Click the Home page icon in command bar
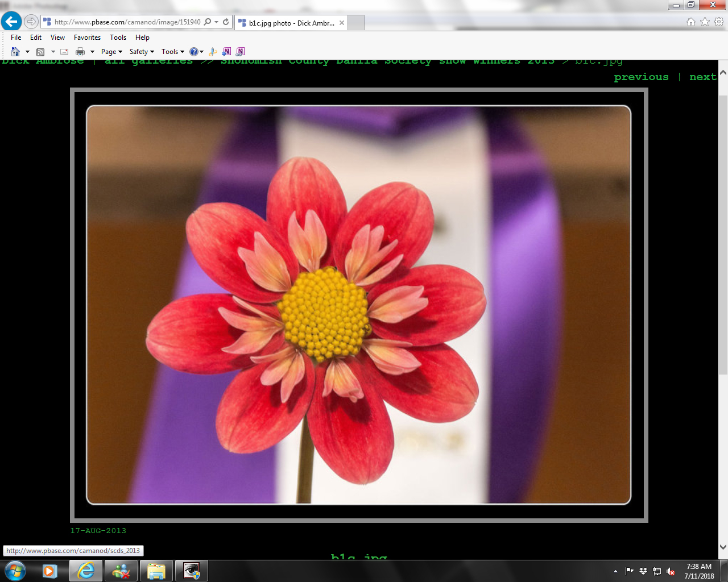This screenshot has width=728, height=582. click(15, 52)
